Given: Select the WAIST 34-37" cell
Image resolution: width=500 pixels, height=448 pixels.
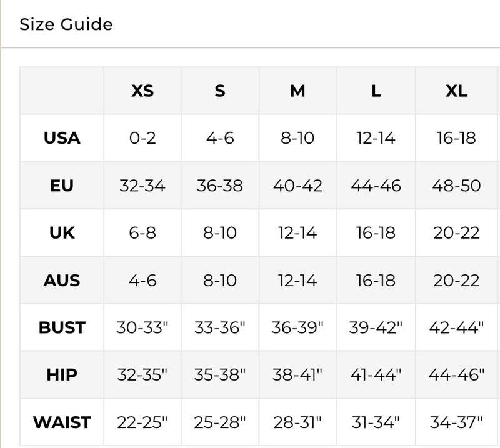Looking at the screenshot, I should (x=457, y=422).
